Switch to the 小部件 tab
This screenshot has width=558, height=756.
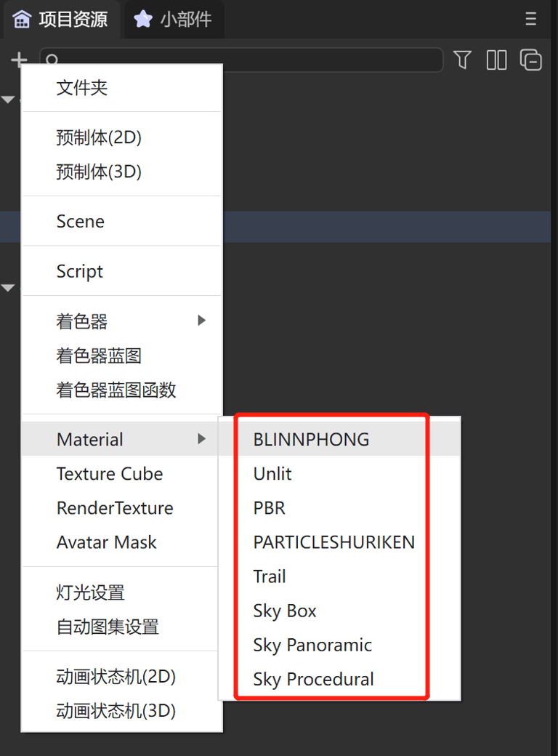pos(185,19)
